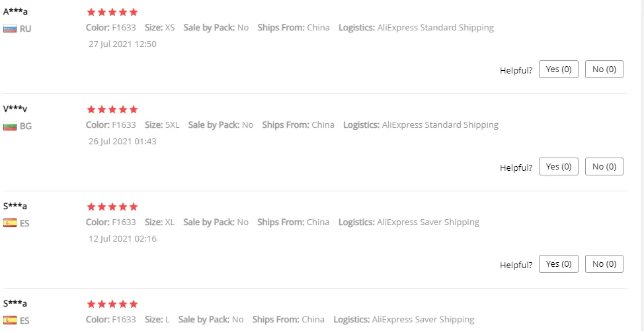Image resolution: width=644 pixels, height=331 pixels.
Task: Click the 27 Jul 2021 12:50 timestamp
Action: pos(122,44)
